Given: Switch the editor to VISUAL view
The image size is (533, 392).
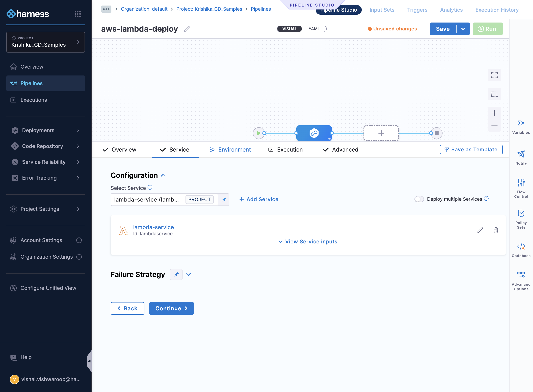Looking at the screenshot, I should (289, 29).
